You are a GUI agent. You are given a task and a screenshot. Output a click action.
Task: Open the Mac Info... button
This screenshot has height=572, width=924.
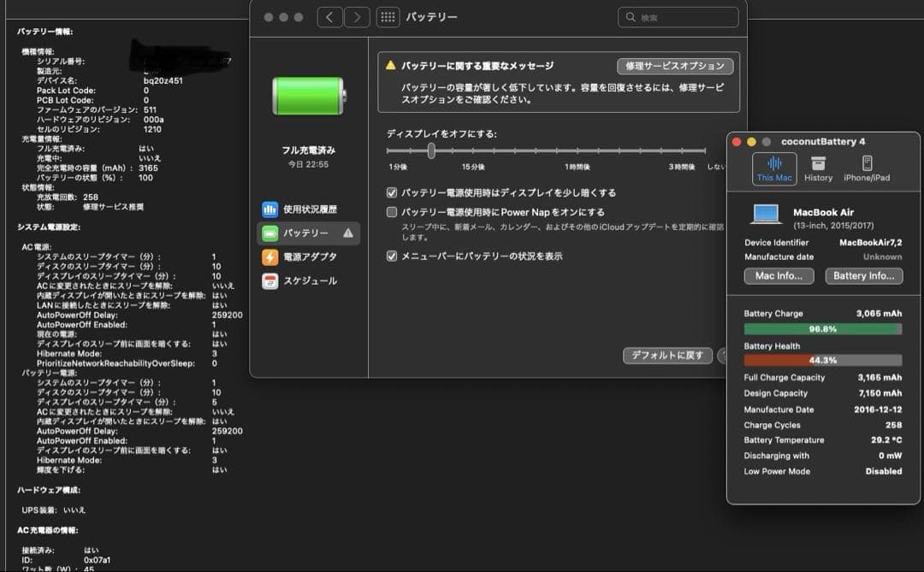tap(779, 275)
